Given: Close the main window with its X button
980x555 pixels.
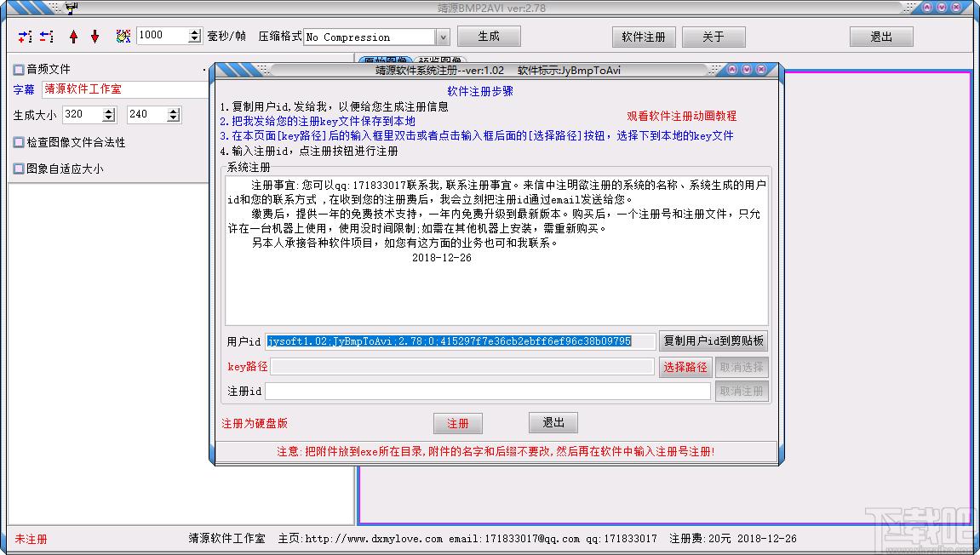Looking at the screenshot, I should tap(955, 8).
